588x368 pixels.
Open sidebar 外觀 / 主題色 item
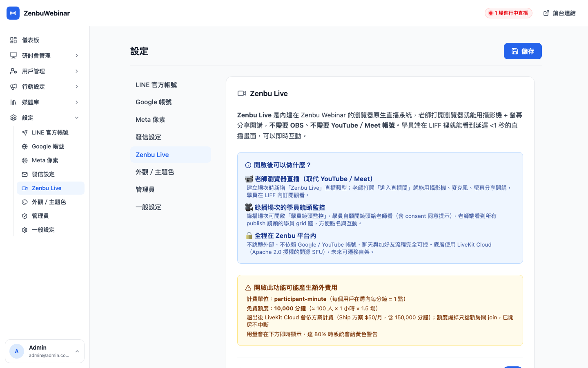pyautogui.click(x=51, y=202)
